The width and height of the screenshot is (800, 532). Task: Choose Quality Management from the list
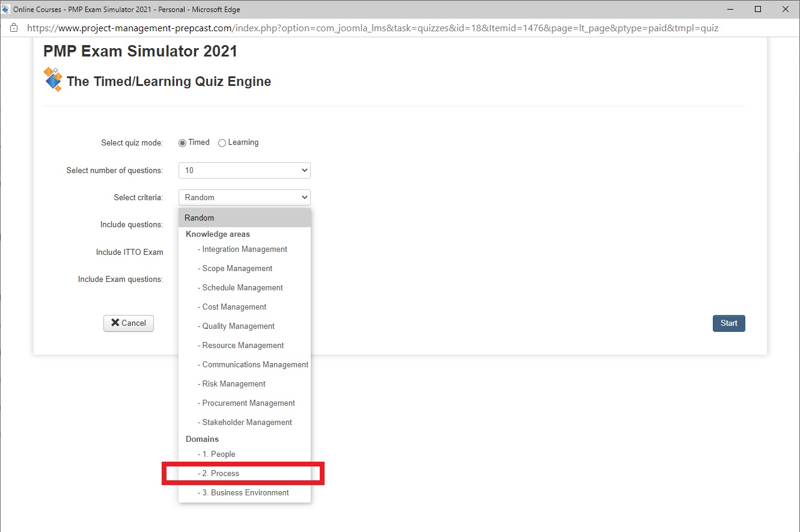245,326
